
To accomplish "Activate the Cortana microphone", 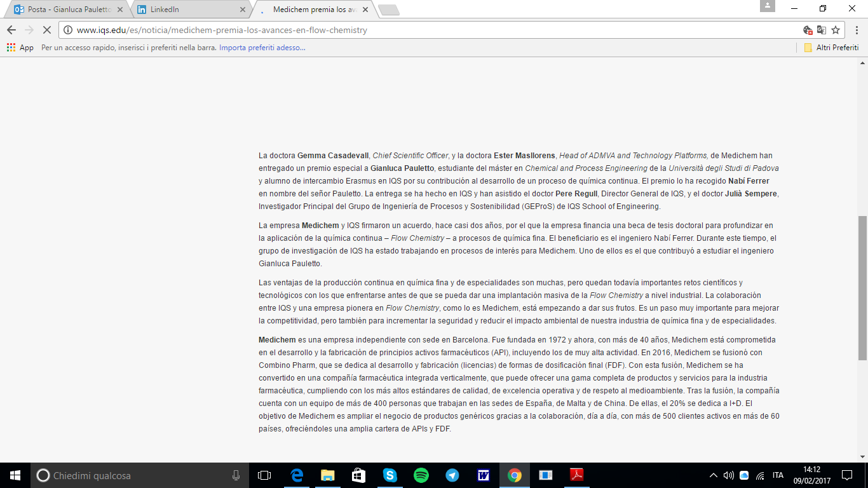I will pos(236,475).
